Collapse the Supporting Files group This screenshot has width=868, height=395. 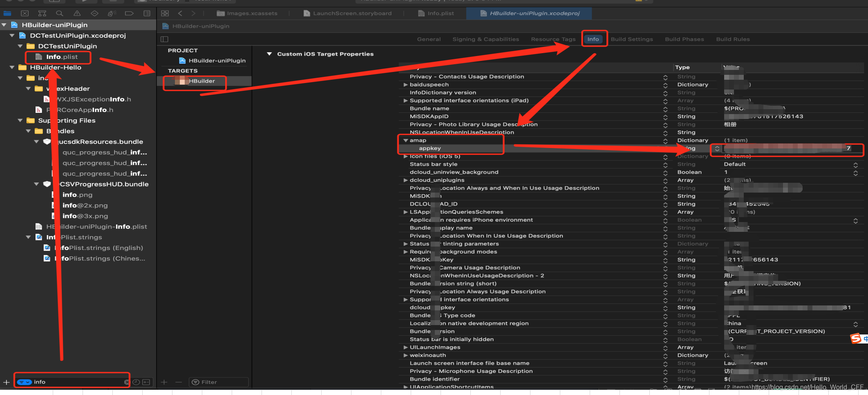pyautogui.click(x=20, y=121)
